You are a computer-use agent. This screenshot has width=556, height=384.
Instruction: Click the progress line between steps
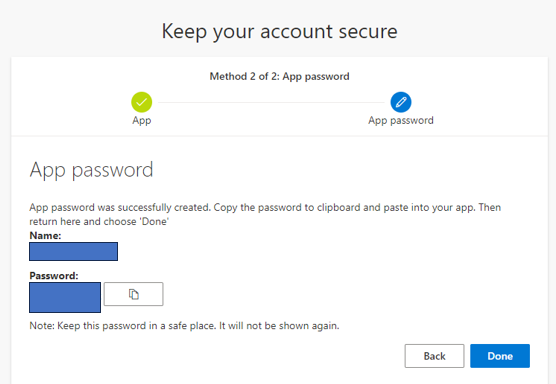click(x=271, y=102)
